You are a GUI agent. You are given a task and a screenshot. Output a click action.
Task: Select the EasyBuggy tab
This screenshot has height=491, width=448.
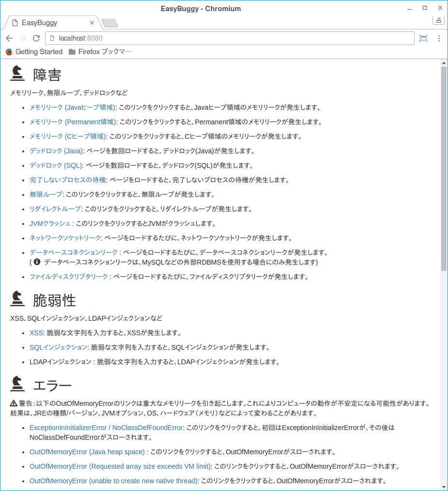click(x=52, y=23)
